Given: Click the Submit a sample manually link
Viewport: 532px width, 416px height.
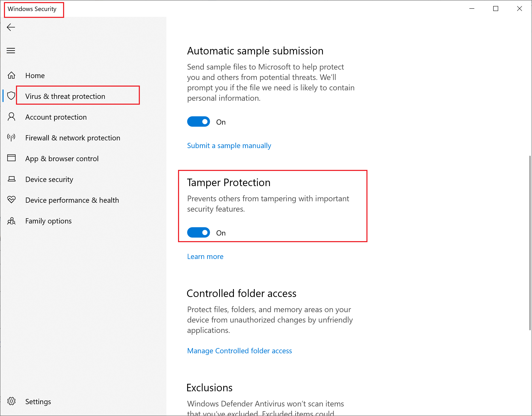Looking at the screenshot, I should tap(229, 145).
